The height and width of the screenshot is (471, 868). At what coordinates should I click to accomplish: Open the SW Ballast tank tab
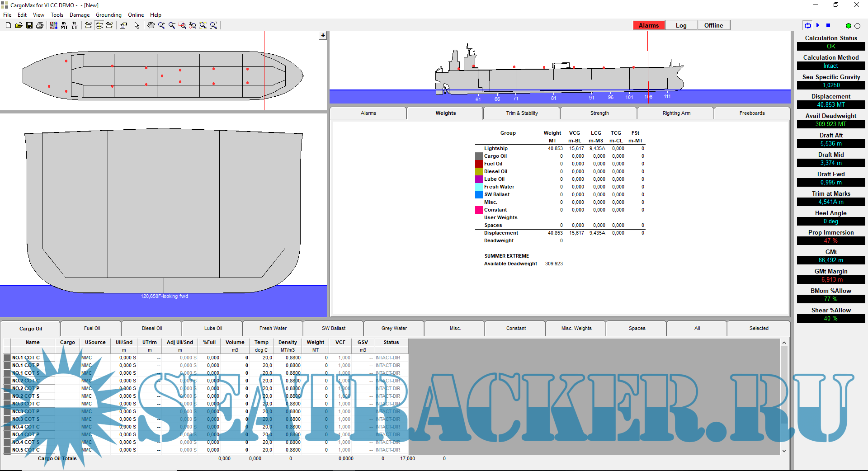pyautogui.click(x=333, y=328)
